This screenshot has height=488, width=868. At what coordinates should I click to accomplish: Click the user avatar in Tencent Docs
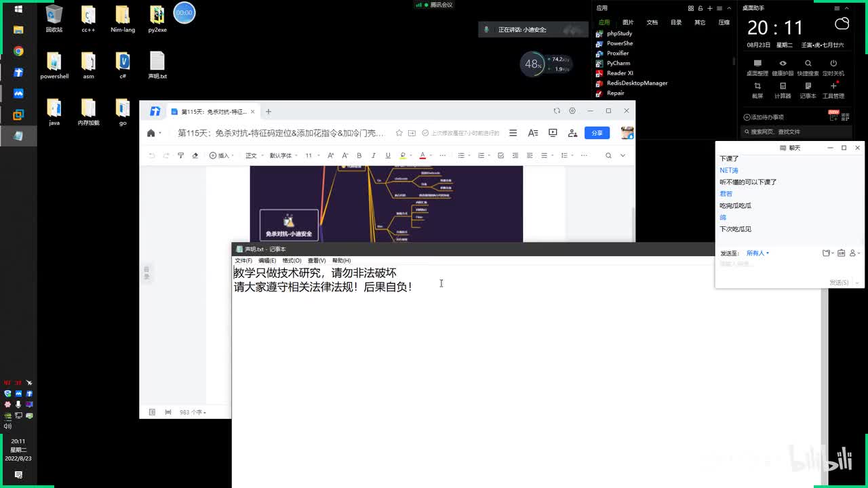[x=627, y=133]
